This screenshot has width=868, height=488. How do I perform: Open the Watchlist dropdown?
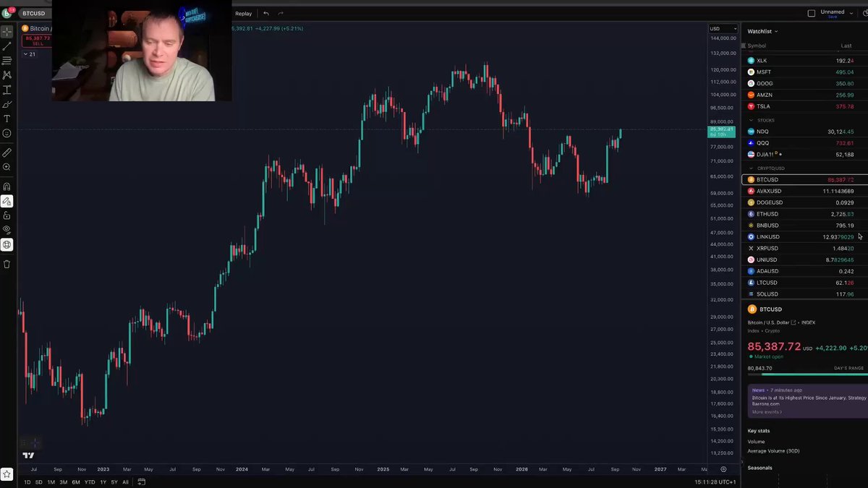(762, 32)
